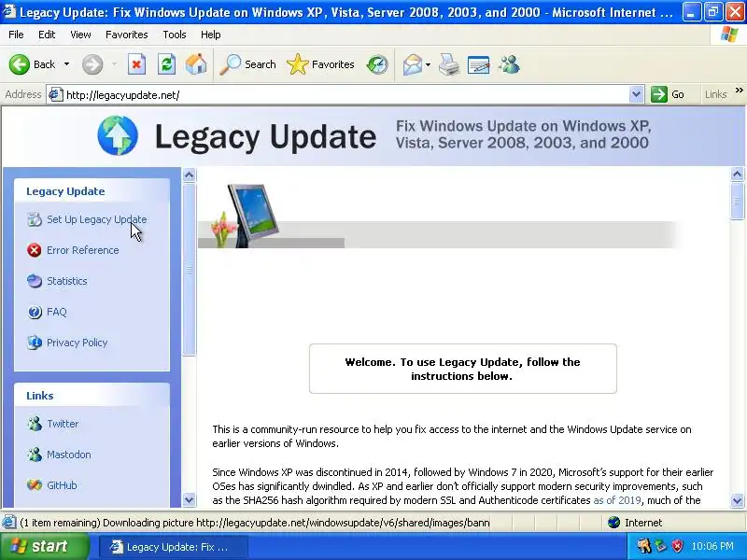This screenshot has width=747, height=560.
Task: Click question mark icon beside FAQ
Action: [x=35, y=312]
